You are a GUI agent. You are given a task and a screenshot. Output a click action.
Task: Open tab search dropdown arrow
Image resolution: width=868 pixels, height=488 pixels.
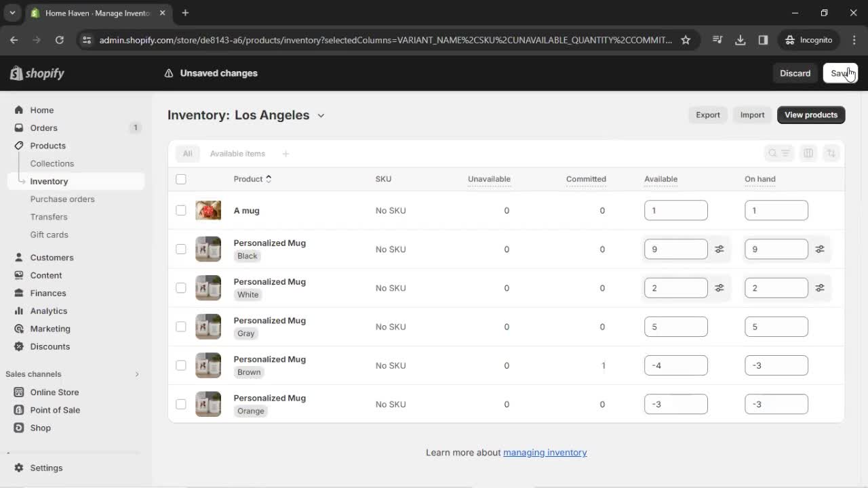(12, 13)
